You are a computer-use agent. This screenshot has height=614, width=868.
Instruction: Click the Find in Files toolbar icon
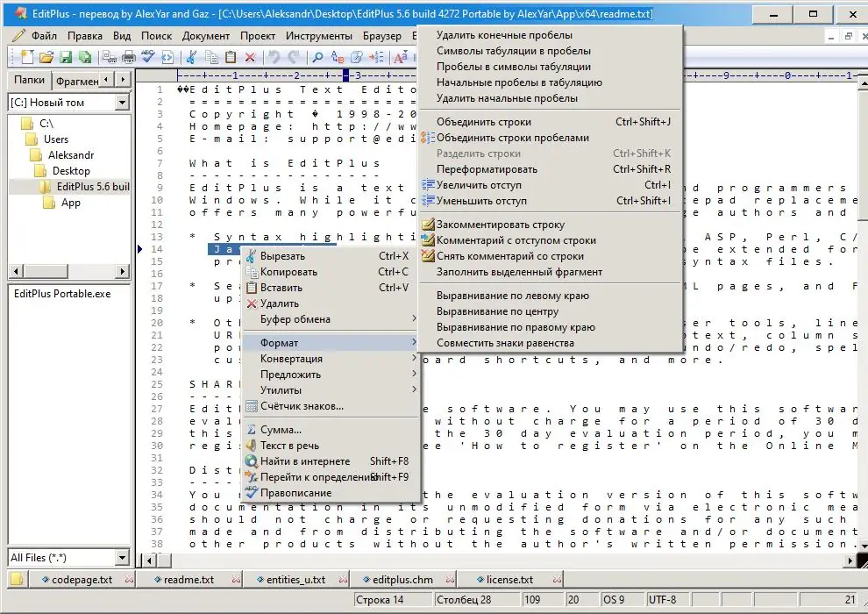(x=357, y=56)
